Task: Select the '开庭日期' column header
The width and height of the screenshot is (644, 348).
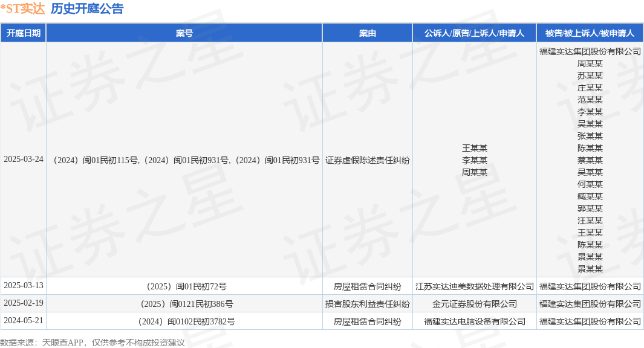Action: click(24, 33)
